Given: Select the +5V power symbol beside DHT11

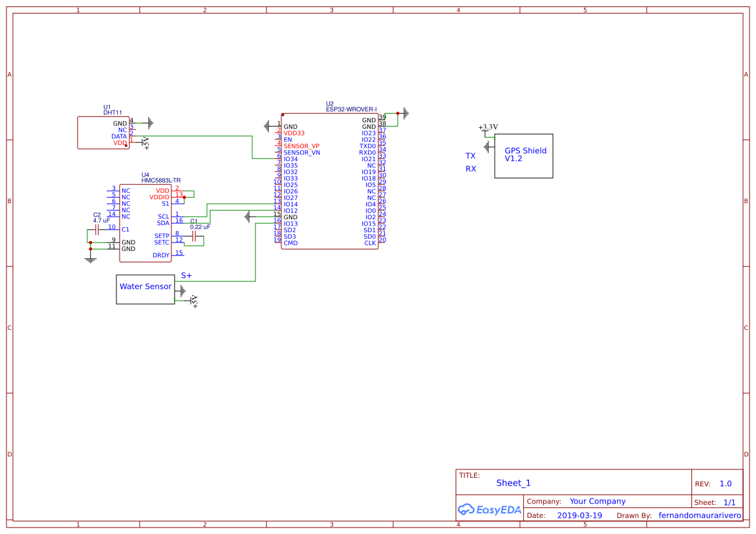Looking at the screenshot, I should 146,143.
